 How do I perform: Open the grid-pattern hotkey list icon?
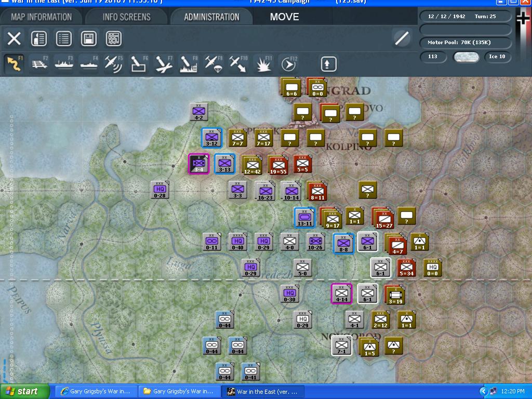[114, 38]
